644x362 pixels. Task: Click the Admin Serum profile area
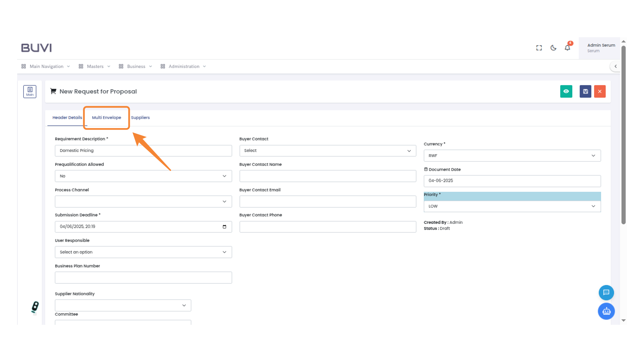[601, 48]
